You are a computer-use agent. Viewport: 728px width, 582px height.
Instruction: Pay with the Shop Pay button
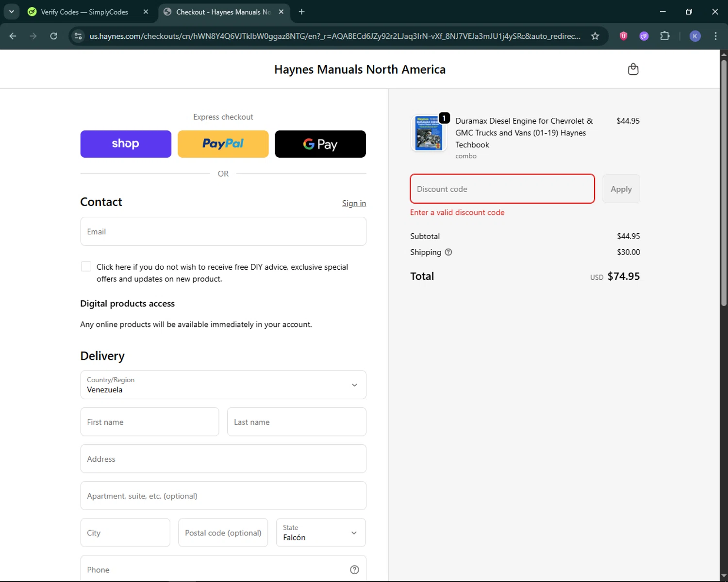[x=126, y=144]
